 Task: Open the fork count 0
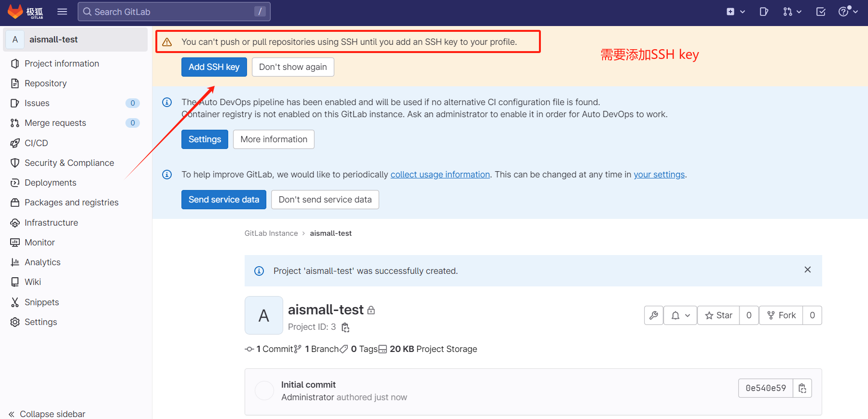pos(813,315)
